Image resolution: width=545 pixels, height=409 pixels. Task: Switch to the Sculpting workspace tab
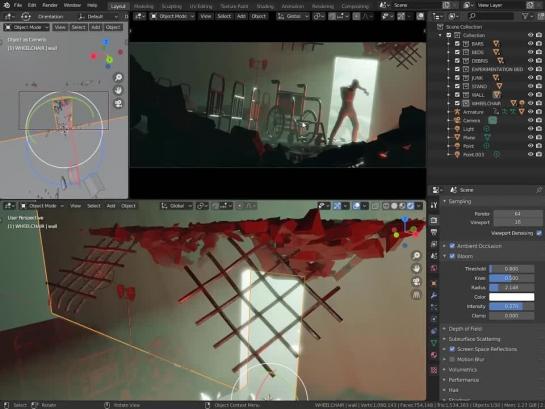[x=172, y=6]
